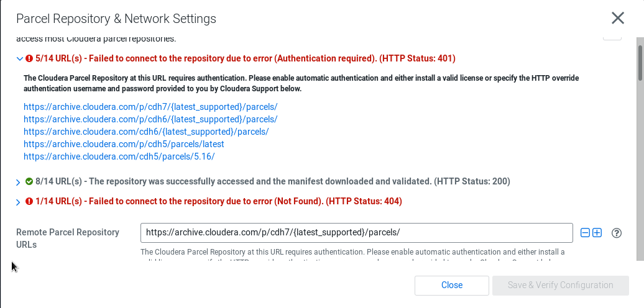This screenshot has height=308, width=644.
Task: Expand the 1/14 URL(s) Not Found section
Action: point(18,202)
